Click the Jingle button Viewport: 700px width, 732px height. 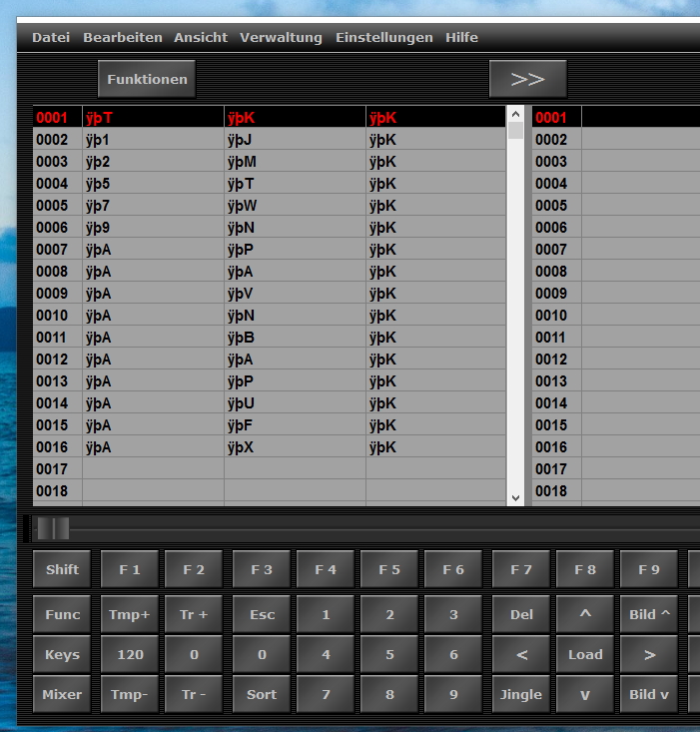coord(521,694)
